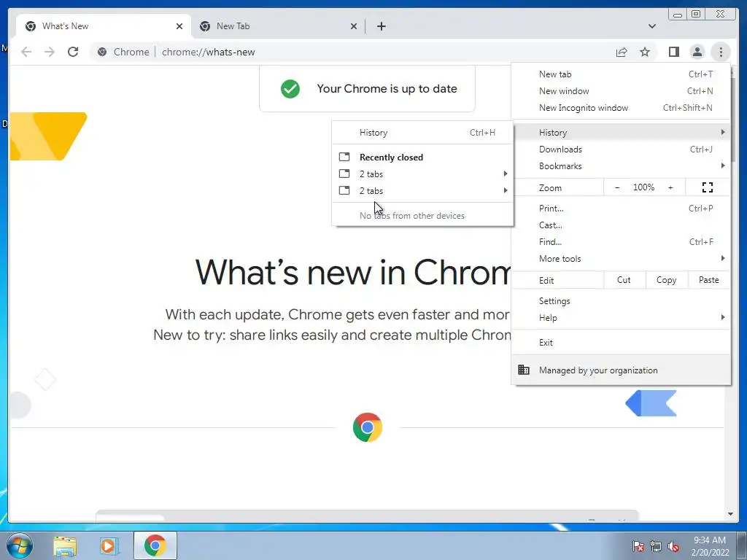Select Cast... from the menu

(x=622, y=225)
